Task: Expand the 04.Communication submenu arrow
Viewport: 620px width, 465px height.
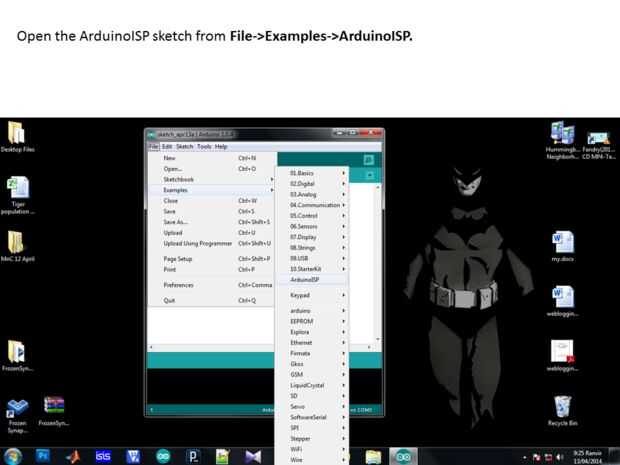Action: (x=344, y=205)
